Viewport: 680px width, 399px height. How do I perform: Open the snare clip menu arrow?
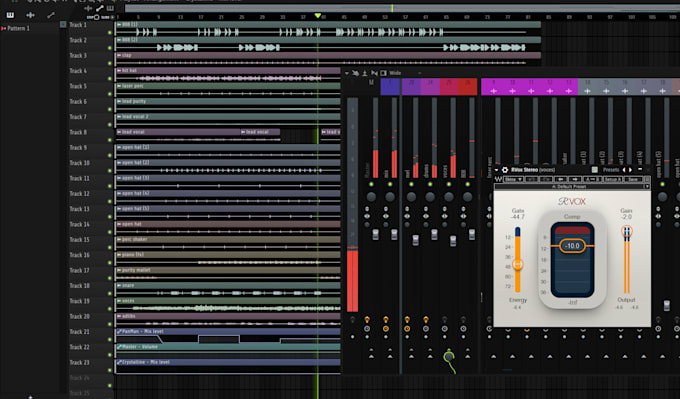click(119, 285)
